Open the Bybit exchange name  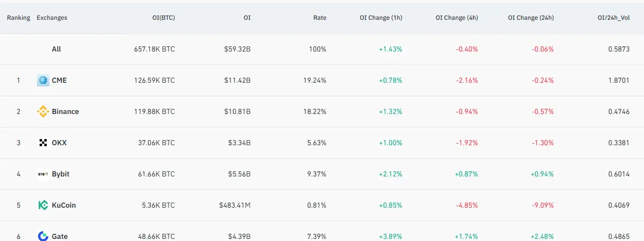(60, 174)
